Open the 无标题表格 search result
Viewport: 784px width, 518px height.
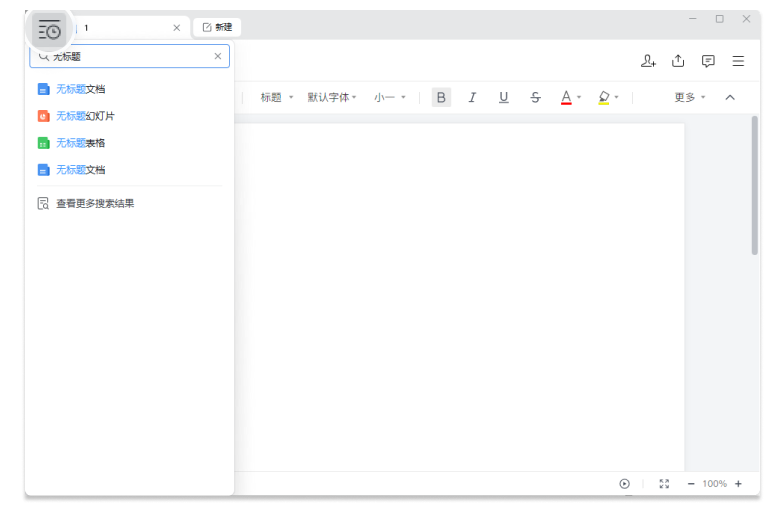[80, 143]
